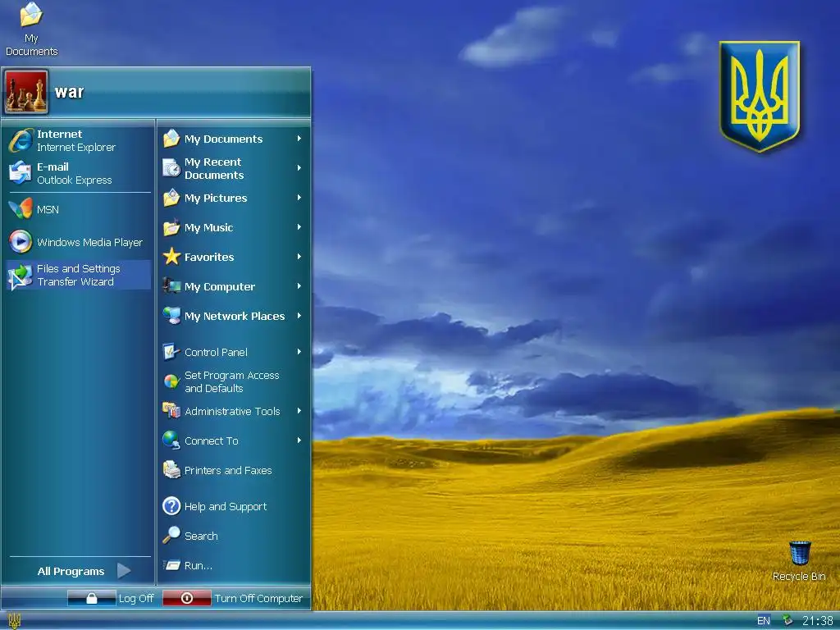The image size is (840, 630).
Task: Click the My Computer icon
Action: tap(171, 286)
